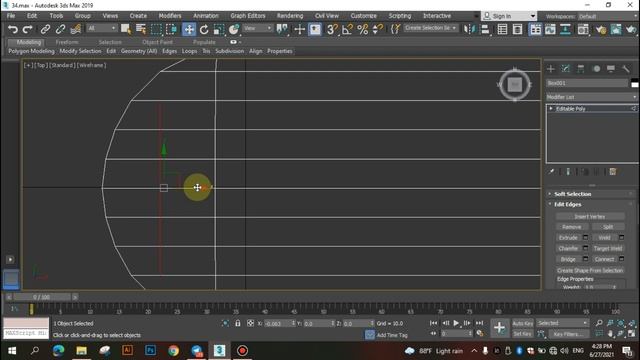This screenshot has width=640, height=360.
Task: Choose Rectangular Selection Region tool
Action: point(156,29)
